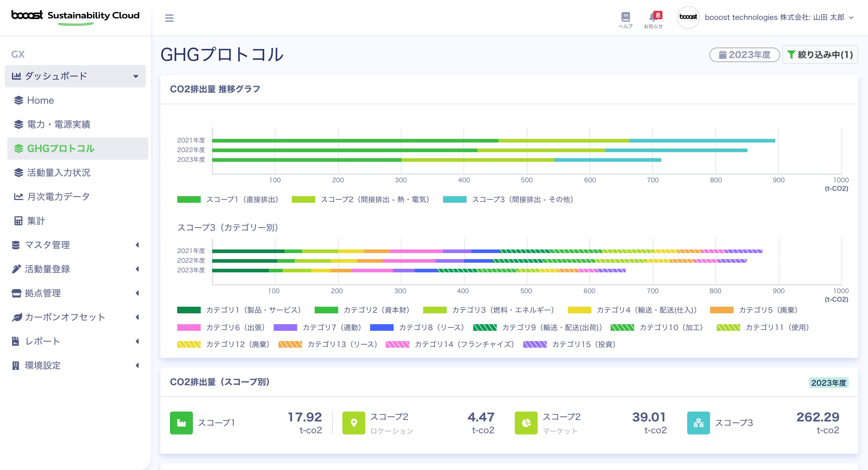Expand the マスタ管理 submenu arrow

[x=137, y=245]
